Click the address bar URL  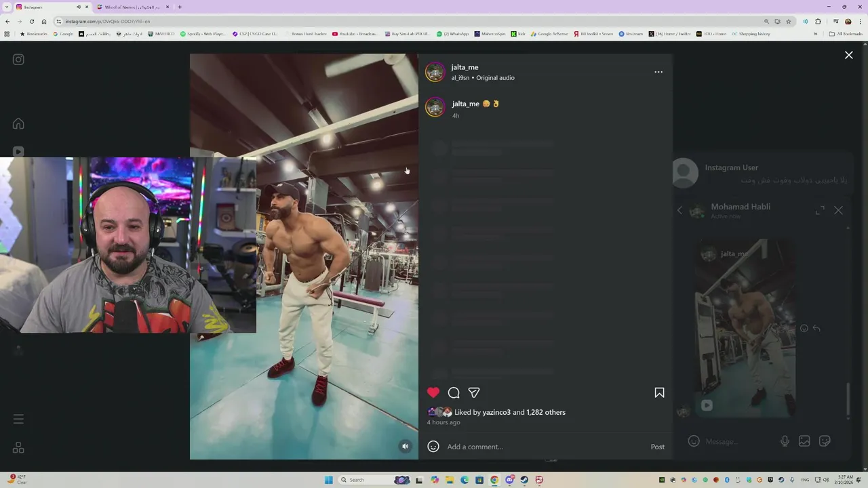click(x=108, y=21)
